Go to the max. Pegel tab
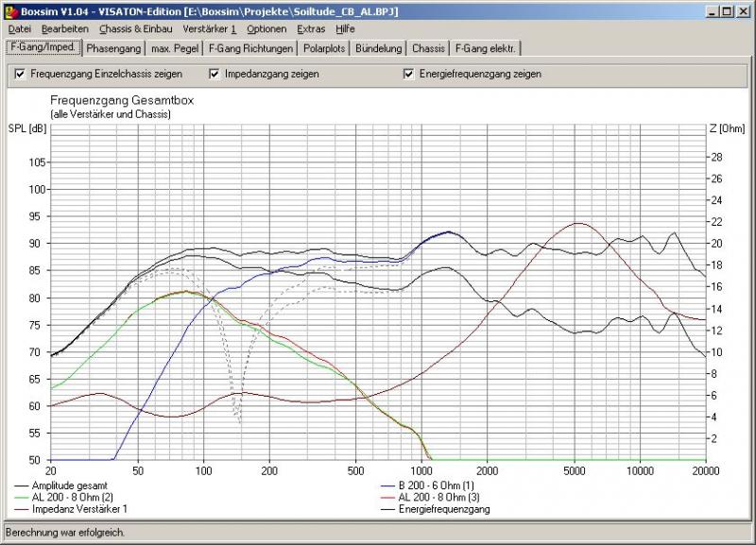The image size is (756, 545). point(175,48)
